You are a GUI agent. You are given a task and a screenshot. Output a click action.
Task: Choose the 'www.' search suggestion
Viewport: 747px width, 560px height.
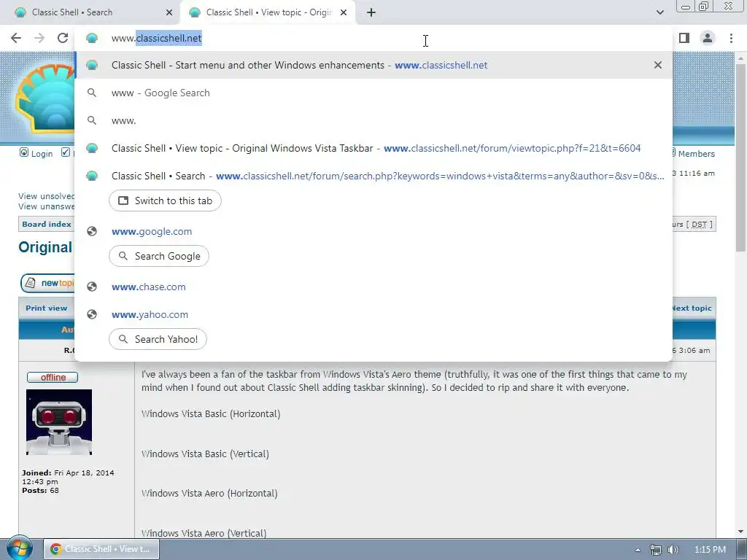coord(373,120)
